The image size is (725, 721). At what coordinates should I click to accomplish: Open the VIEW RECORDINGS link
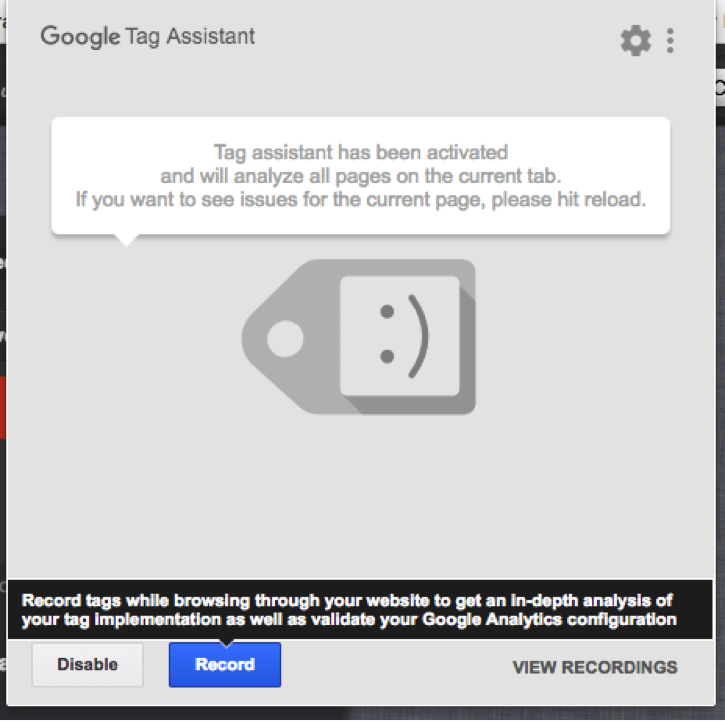click(x=595, y=667)
